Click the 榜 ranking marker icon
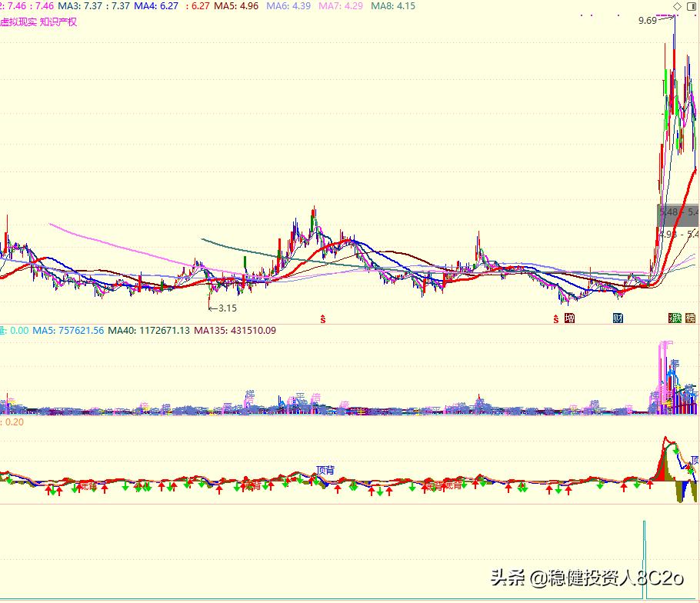The width and height of the screenshot is (700, 603). pyautogui.click(x=691, y=318)
